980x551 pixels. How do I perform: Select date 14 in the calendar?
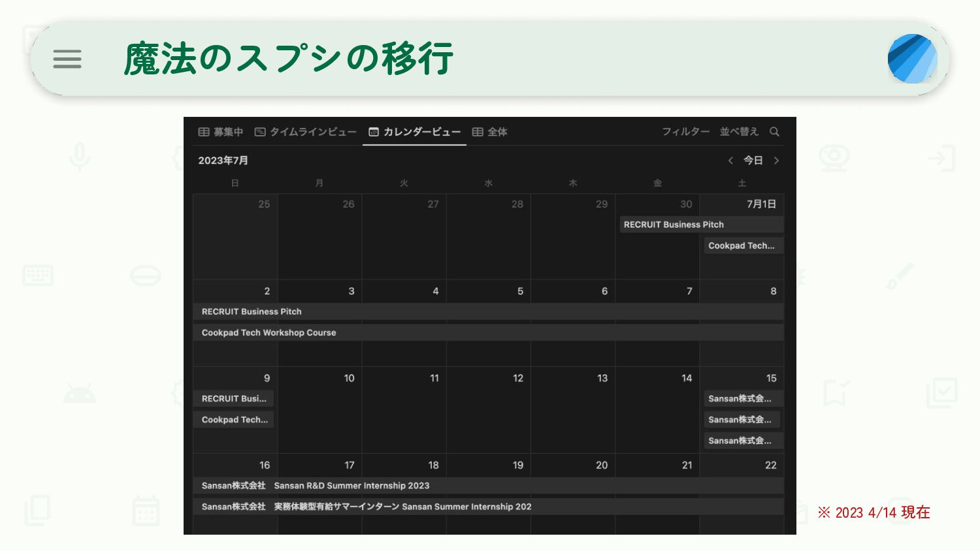pos(657,409)
